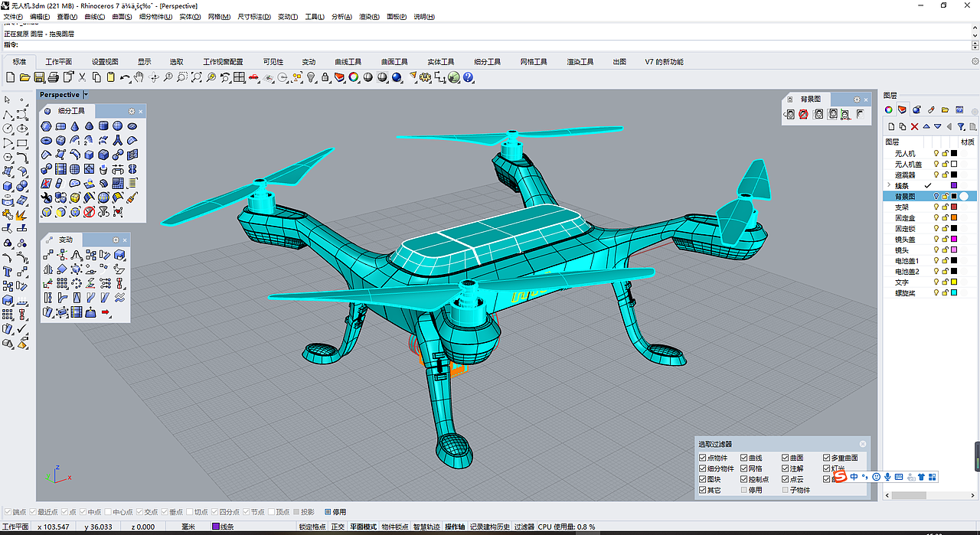The image size is (980, 535).
Task: Click the Open file folder icon
Action: pyautogui.click(x=24, y=77)
